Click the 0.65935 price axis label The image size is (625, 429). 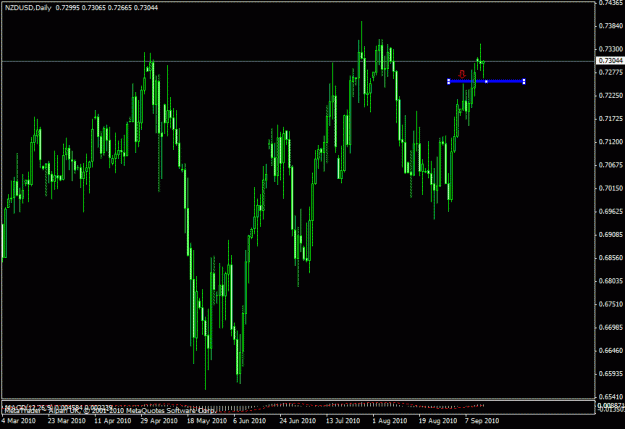[x=611, y=374]
